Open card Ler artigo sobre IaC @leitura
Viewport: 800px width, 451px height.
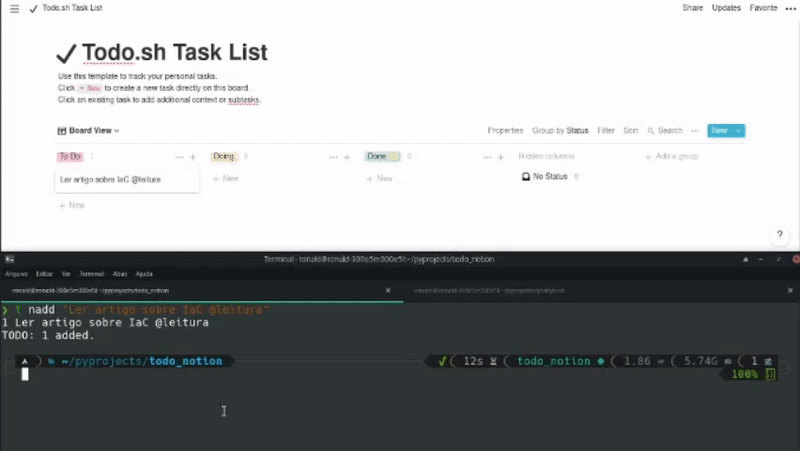(127, 180)
